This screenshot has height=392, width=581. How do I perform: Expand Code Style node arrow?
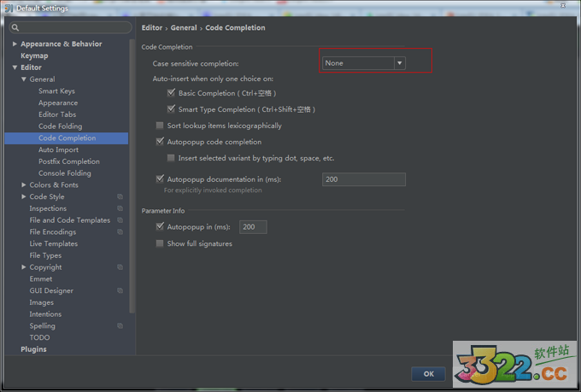pos(24,196)
